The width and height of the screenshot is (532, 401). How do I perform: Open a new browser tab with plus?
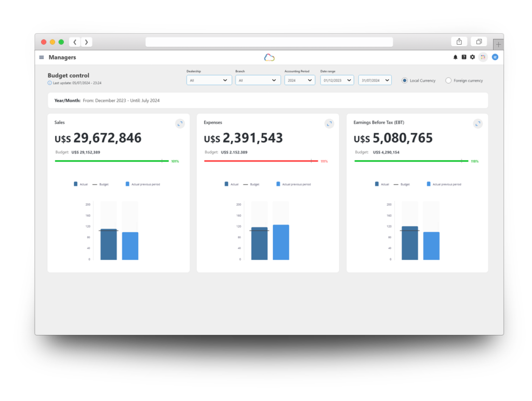(x=498, y=45)
